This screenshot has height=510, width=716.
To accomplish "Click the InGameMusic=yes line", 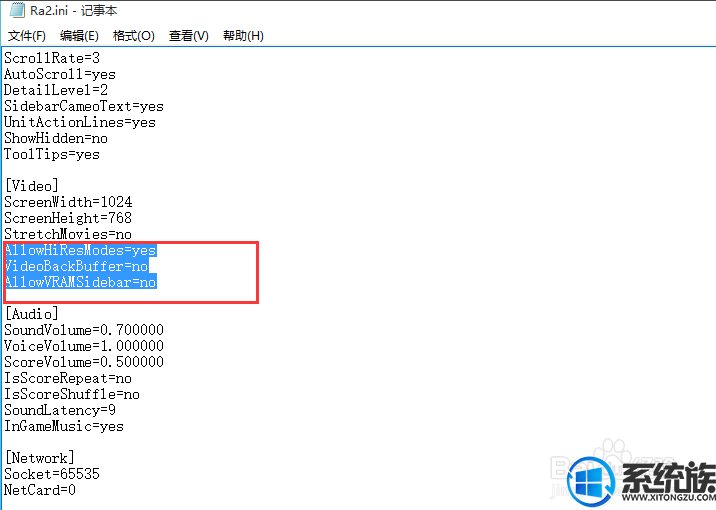I will (64, 426).
